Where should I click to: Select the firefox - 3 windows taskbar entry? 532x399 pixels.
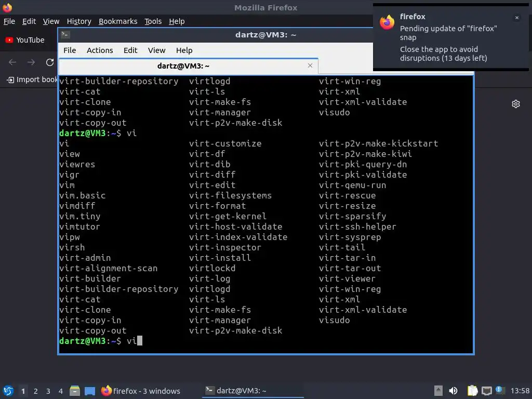(x=141, y=391)
